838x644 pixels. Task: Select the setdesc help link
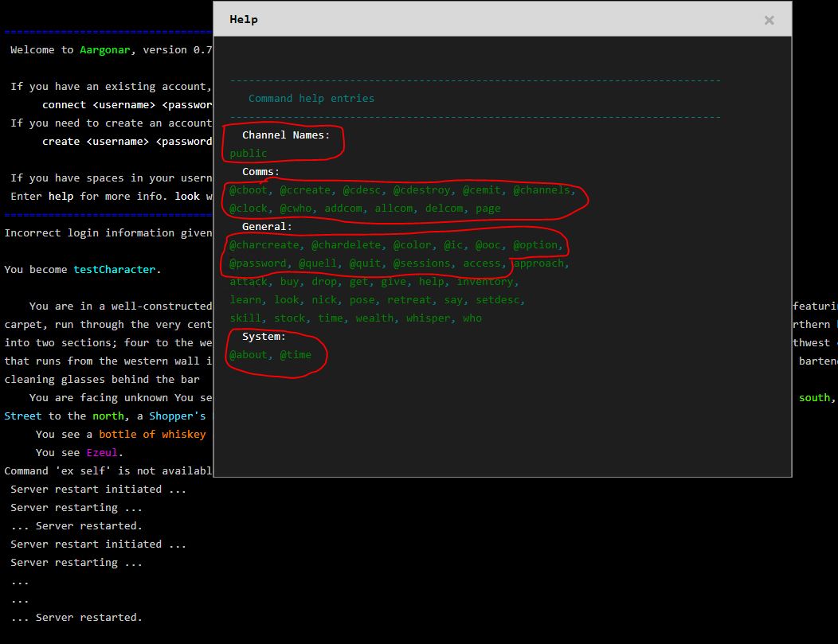[498, 300]
